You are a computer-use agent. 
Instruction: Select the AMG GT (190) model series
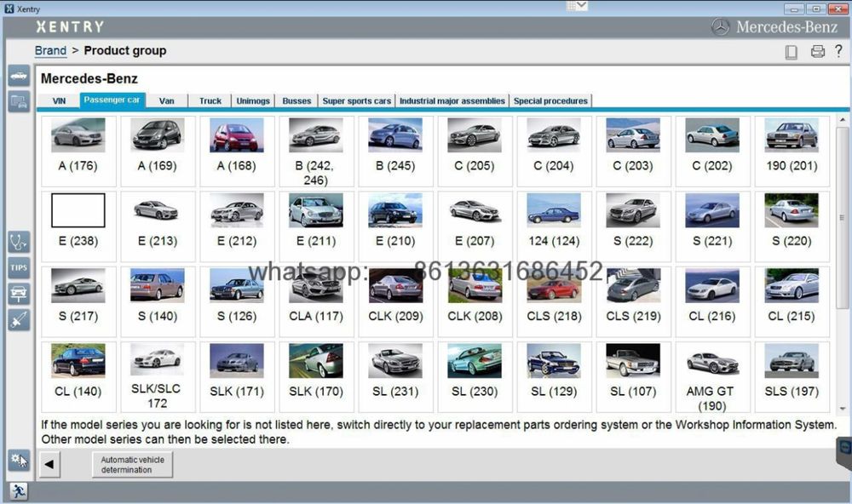[713, 377]
